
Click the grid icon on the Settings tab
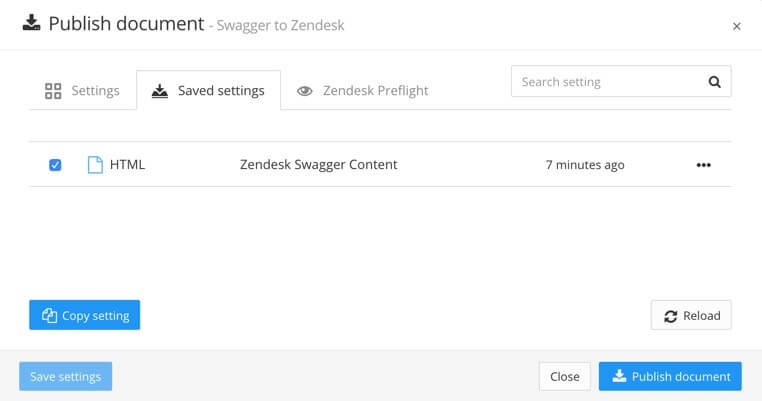point(53,91)
